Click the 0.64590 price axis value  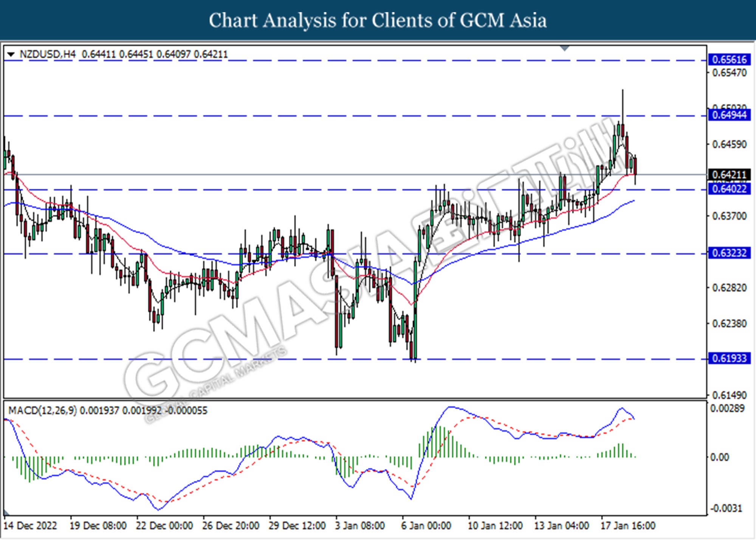pyautogui.click(x=730, y=144)
